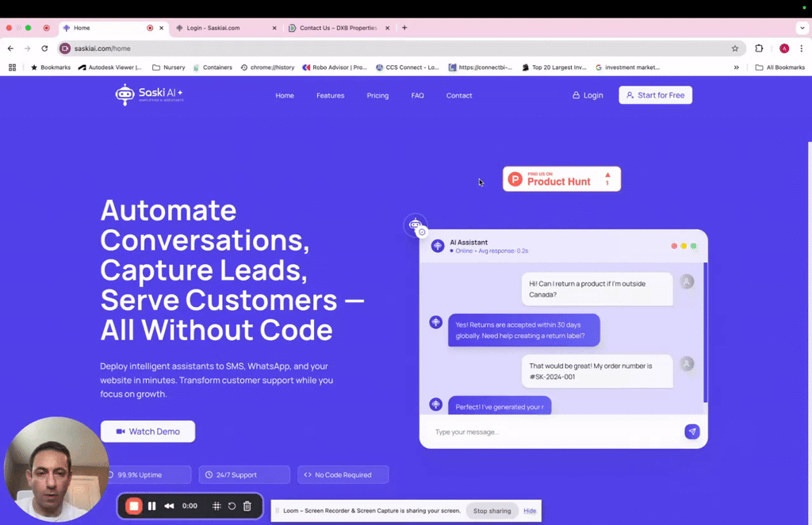The height and width of the screenshot is (525, 812).
Task: Click the AI Assistant chat header avatar
Action: [x=438, y=246]
